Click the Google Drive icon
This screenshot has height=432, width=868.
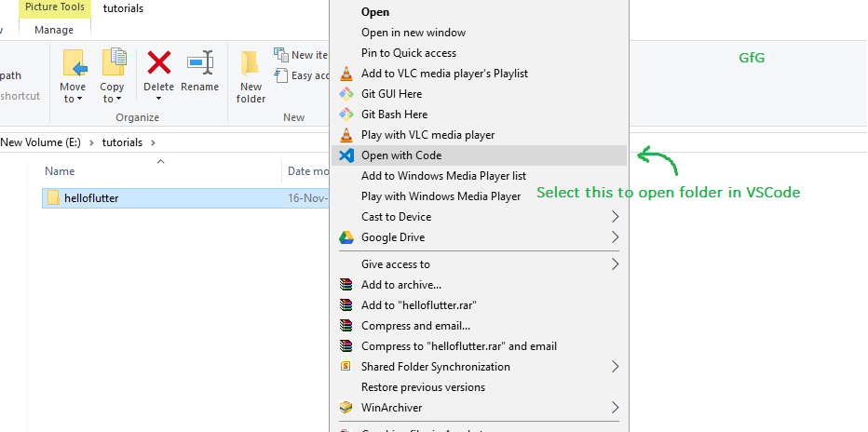pyautogui.click(x=346, y=237)
